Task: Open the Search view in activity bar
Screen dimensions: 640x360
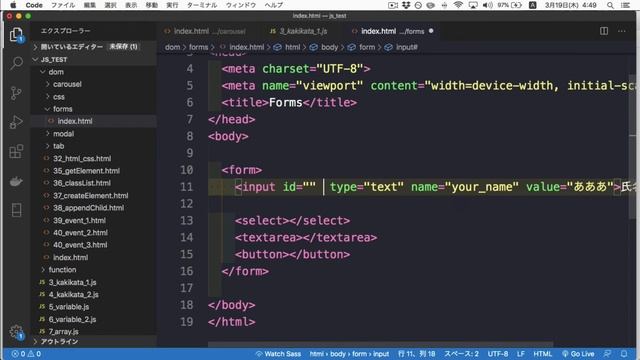Action: [16, 64]
